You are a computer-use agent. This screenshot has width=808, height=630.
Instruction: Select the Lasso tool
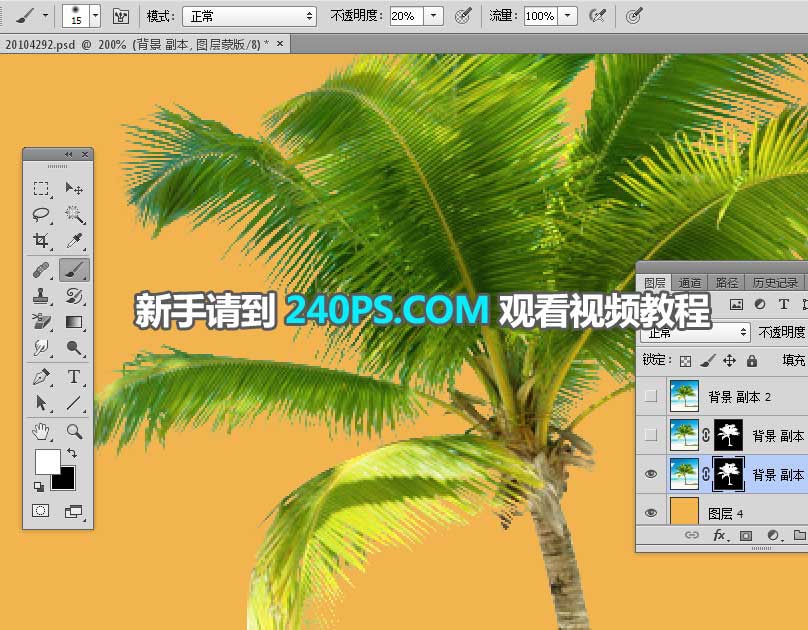(41, 214)
